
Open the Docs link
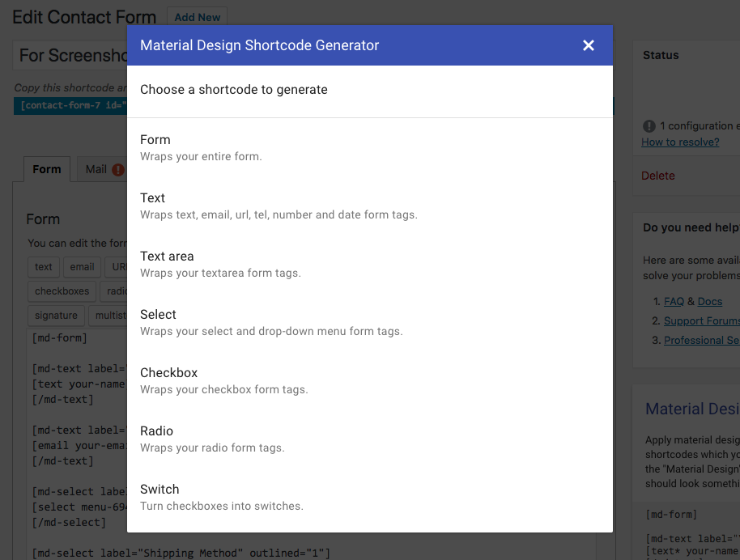pyautogui.click(x=709, y=301)
